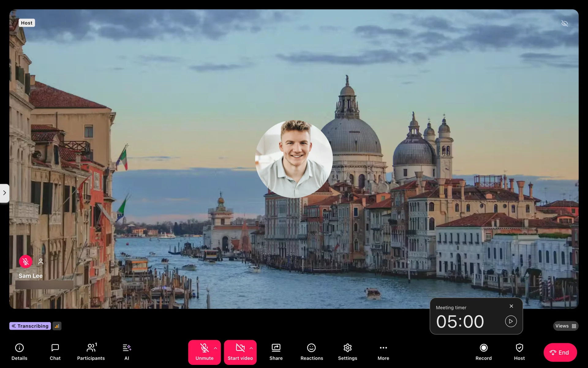
Task: Open the Host controls shield
Action: point(519,352)
